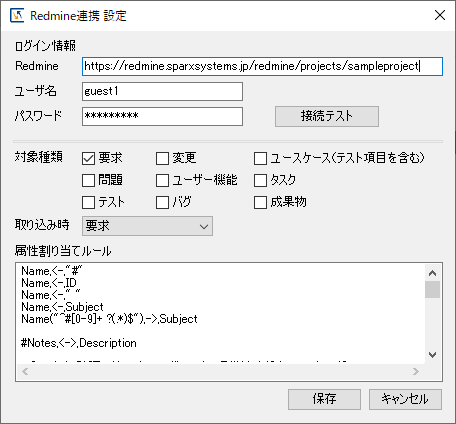Enable the 変更 checkbox
This screenshot has height=424, width=456.
click(x=162, y=158)
